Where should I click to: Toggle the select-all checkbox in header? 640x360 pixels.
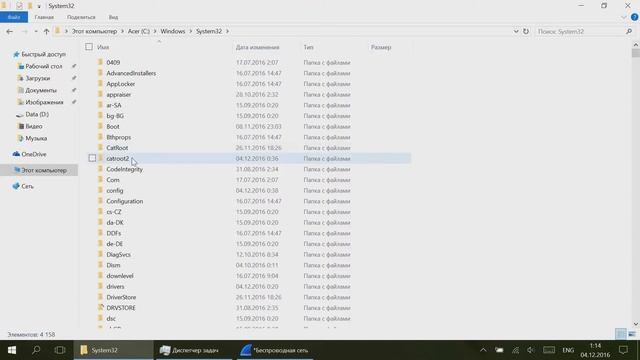click(x=89, y=47)
